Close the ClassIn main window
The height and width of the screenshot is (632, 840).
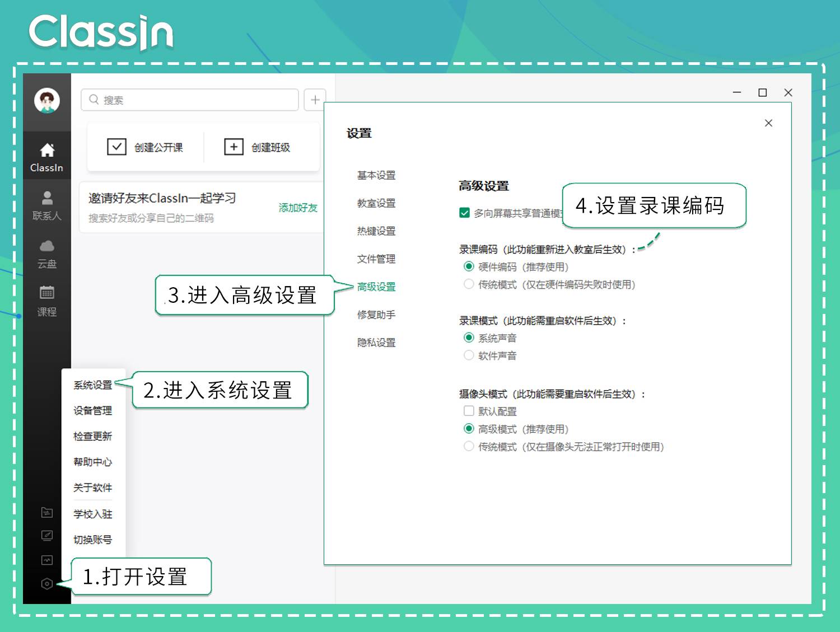[x=788, y=92]
